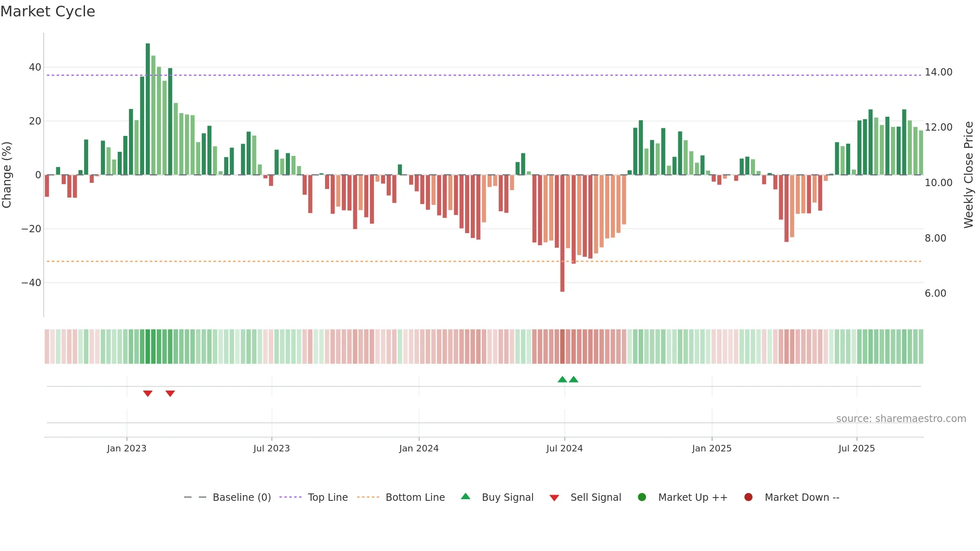Click the last green heatmap cell at right end
980x551 pixels.
point(921,347)
